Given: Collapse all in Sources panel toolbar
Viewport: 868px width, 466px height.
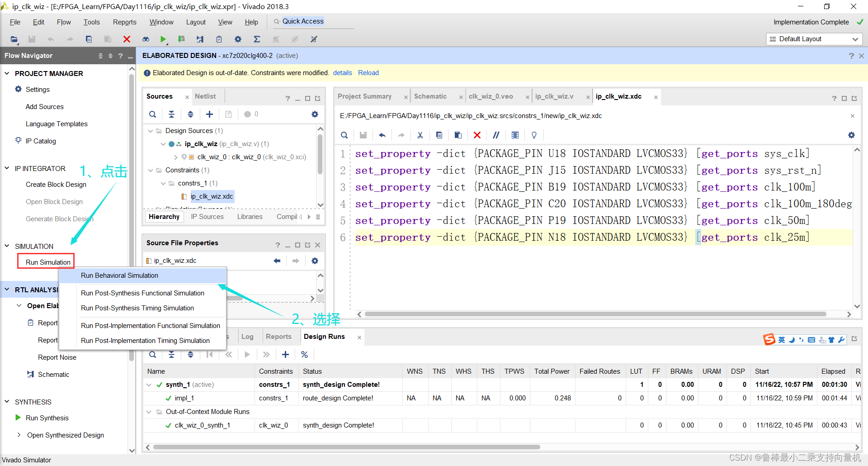Looking at the screenshot, I should point(171,114).
